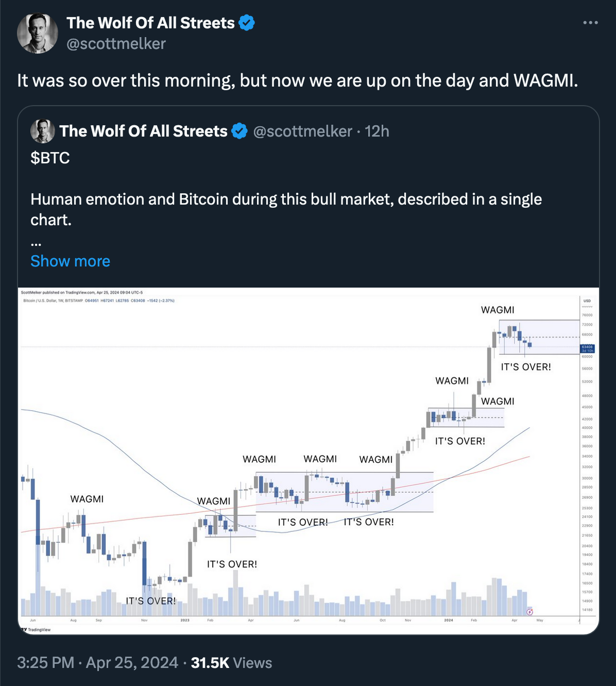Open the @scottmelker handle under the main name
The height and width of the screenshot is (686, 616).
[x=116, y=44]
